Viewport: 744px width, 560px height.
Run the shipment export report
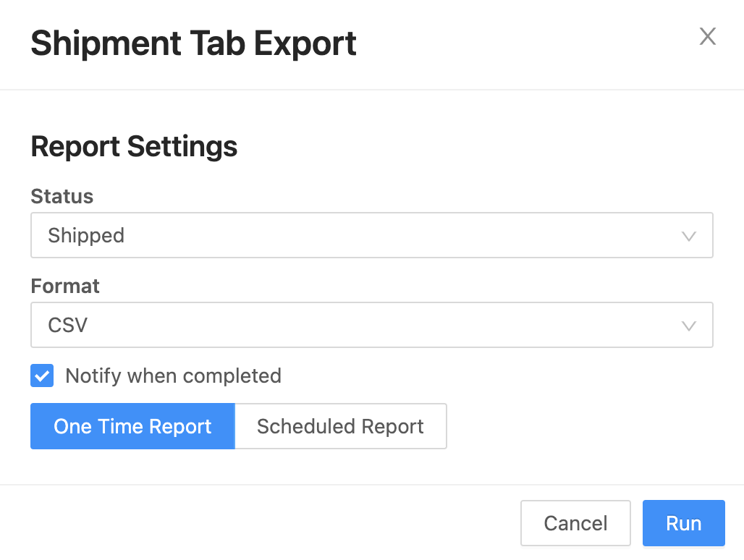(x=683, y=523)
